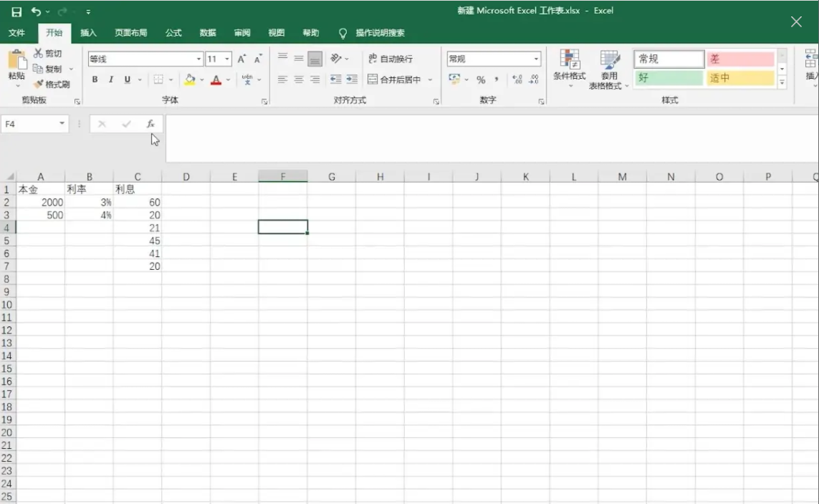The height and width of the screenshot is (504, 819).
Task: Click the Save icon in title bar
Action: click(16, 12)
